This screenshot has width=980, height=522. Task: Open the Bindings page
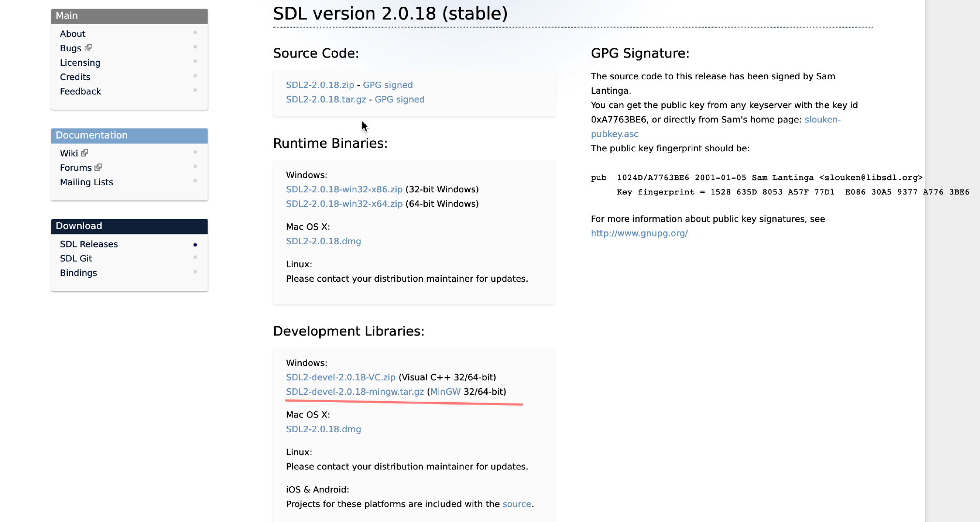click(x=78, y=273)
